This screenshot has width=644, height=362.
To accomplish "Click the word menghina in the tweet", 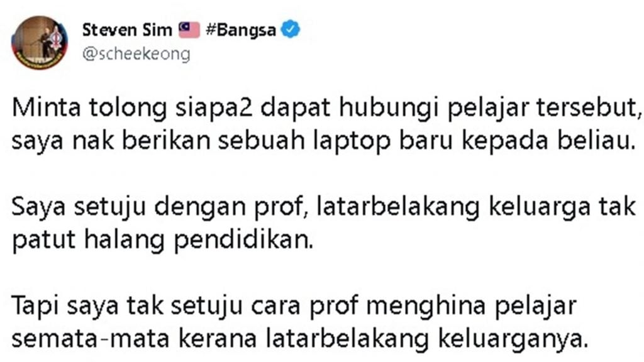I will (426, 306).
